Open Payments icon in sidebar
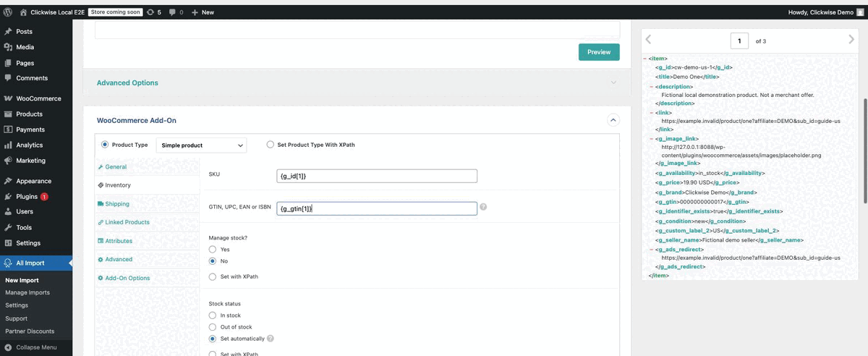The width and height of the screenshot is (868, 356). pyautogui.click(x=8, y=130)
